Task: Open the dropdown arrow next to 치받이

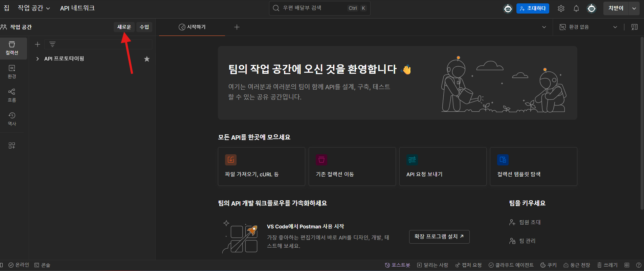Action: pyautogui.click(x=634, y=8)
